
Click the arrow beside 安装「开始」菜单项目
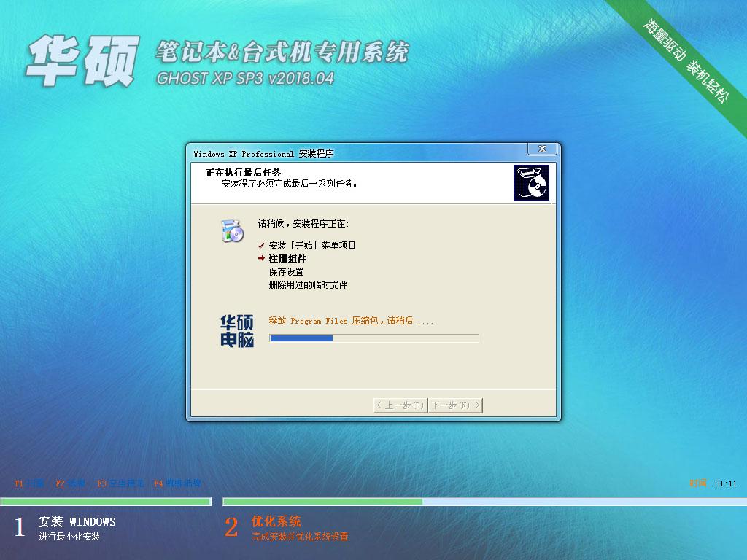click(x=262, y=245)
